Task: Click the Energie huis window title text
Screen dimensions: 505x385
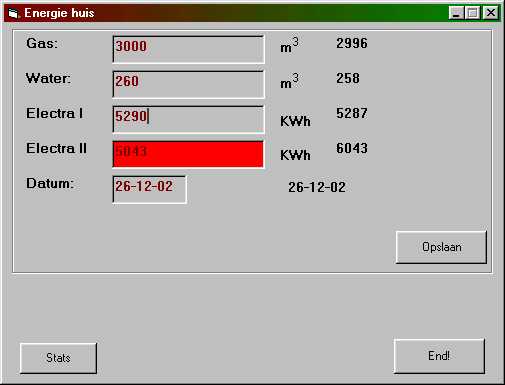Action: point(59,13)
